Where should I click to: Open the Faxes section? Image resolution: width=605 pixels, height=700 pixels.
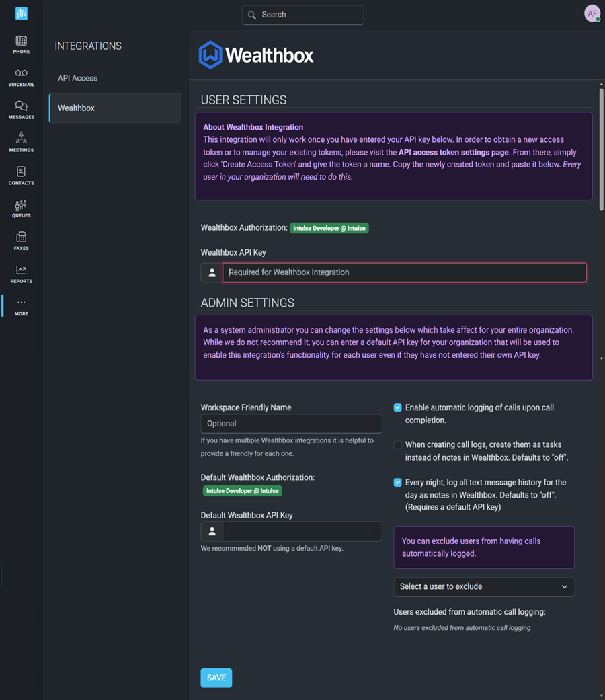click(22, 241)
